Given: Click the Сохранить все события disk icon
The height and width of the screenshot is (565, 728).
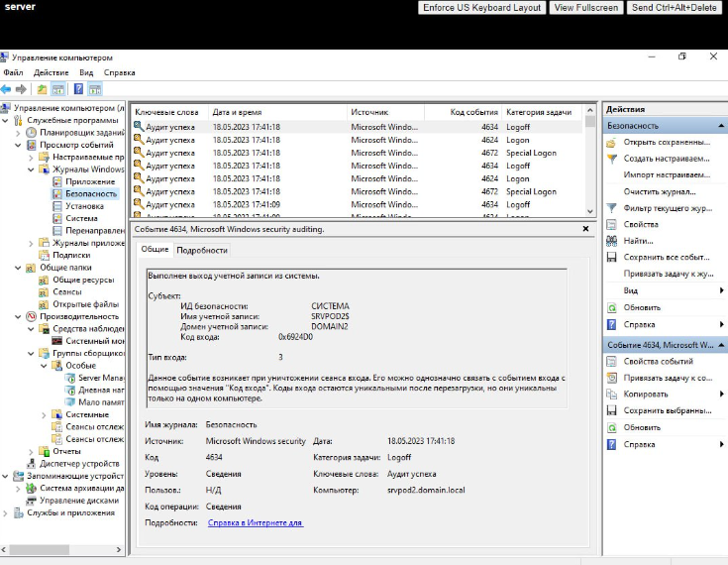Looking at the screenshot, I should pos(612,257).
